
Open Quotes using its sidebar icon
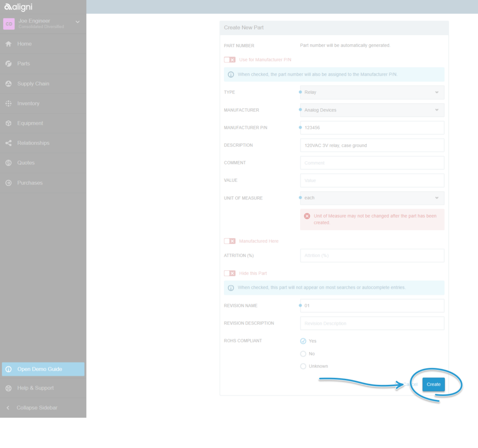pos(7,163)
